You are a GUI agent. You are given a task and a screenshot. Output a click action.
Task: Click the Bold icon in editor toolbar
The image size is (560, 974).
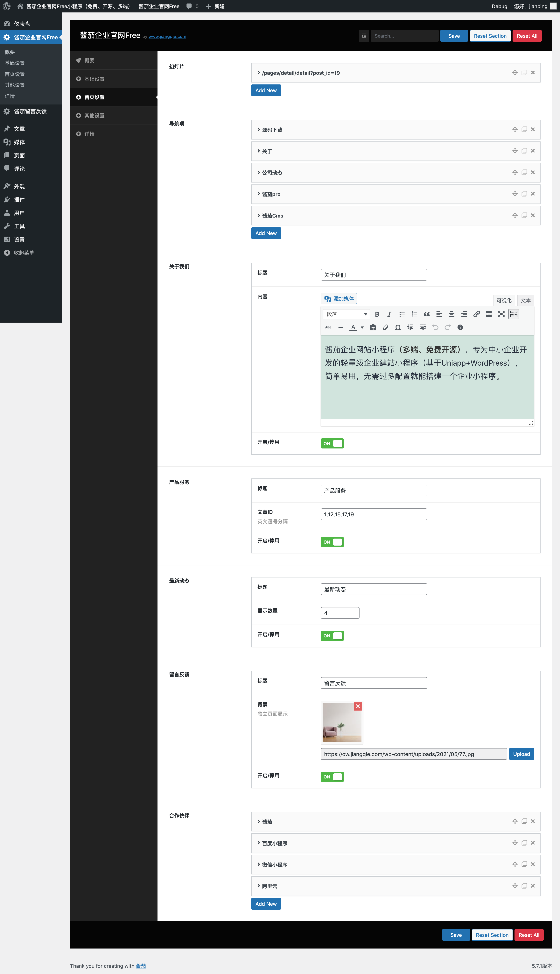pyautogui.click(x=377, y=314)
